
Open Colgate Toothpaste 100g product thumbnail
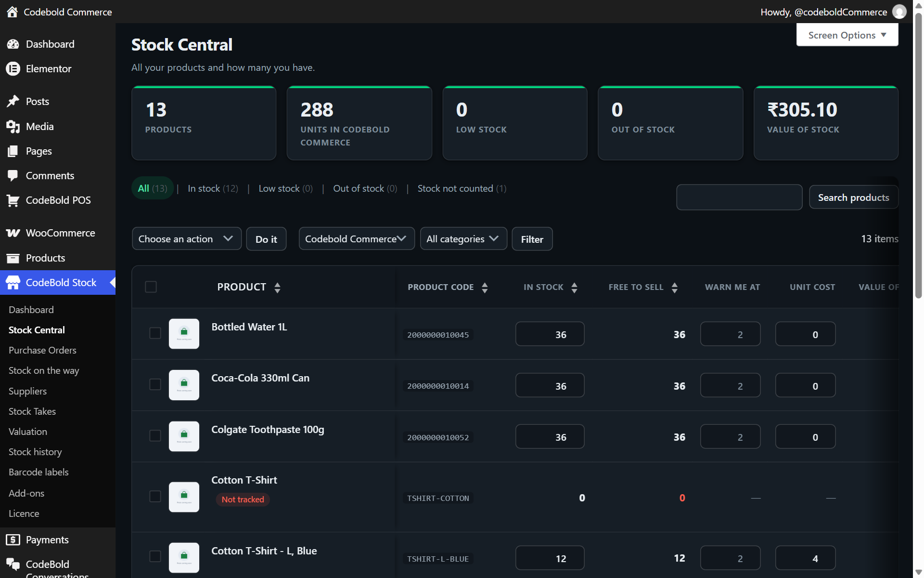[x=184, y=436]
